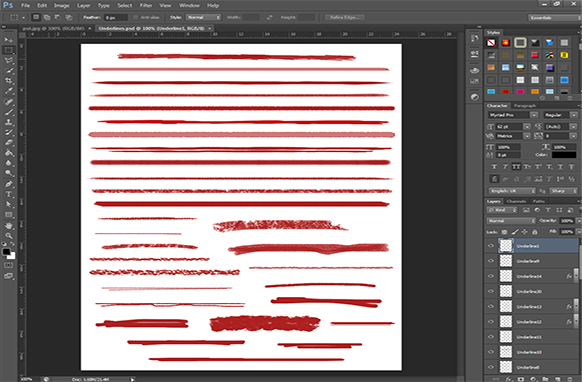Open the English UK language dropdown
Viewport: 582px width, 382px height.
coord(511,191)
